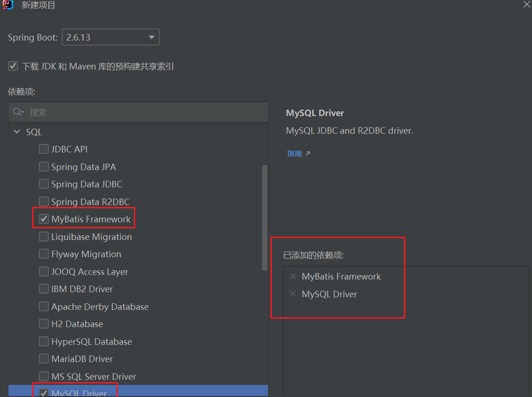
Task: Check the JOOQ Access Layer dependency
Action: tap(44, 271)
